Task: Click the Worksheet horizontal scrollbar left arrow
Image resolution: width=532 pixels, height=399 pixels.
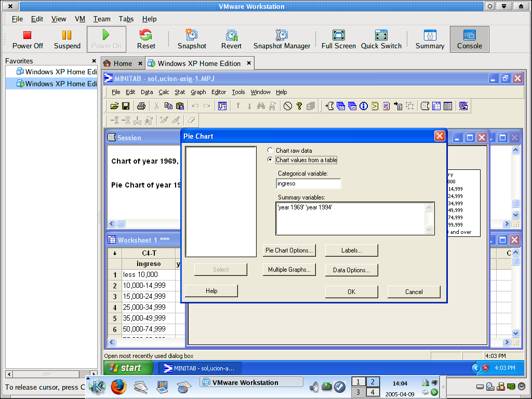Action: (x=112, y=342)
